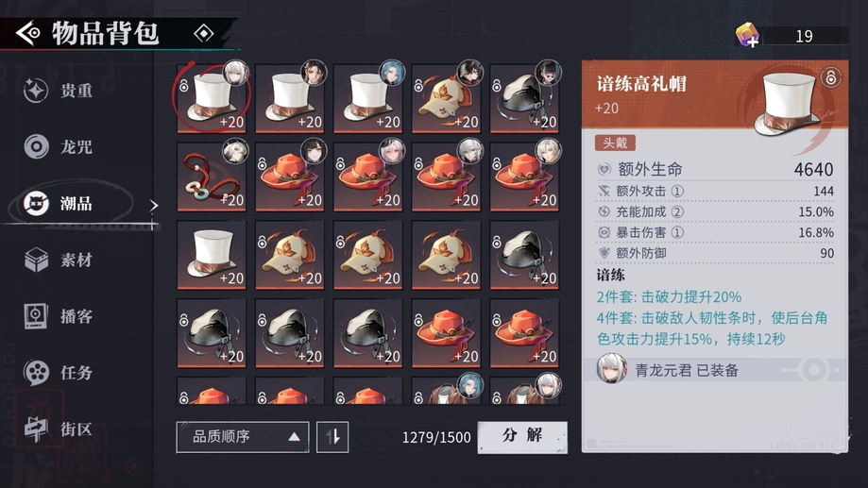This screenshot has width=868, height=488.
Task: Click the diamond icon beside the 物品背包 title
Action: (x=204, y=34)
